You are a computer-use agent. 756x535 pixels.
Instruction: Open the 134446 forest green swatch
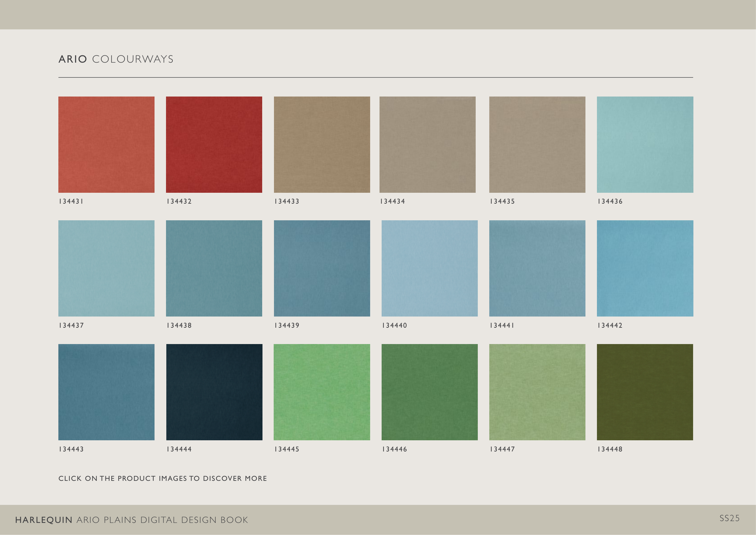click(x=429, y=392)
